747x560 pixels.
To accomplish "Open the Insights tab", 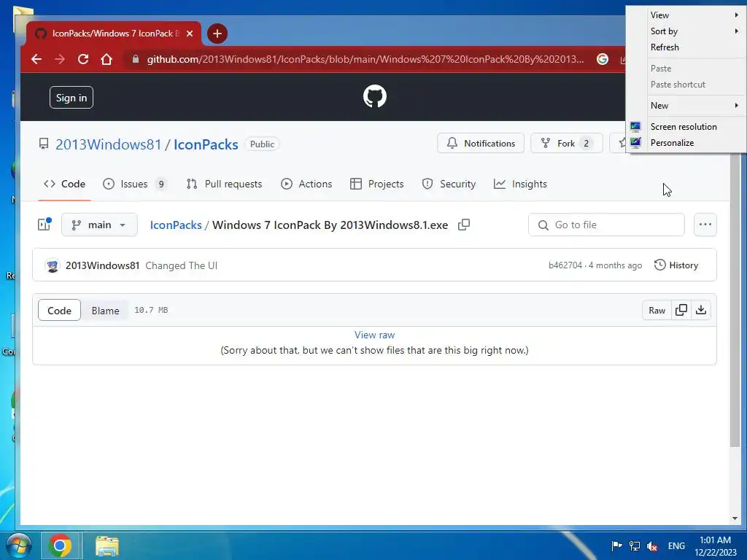I will tap(520, 184).
